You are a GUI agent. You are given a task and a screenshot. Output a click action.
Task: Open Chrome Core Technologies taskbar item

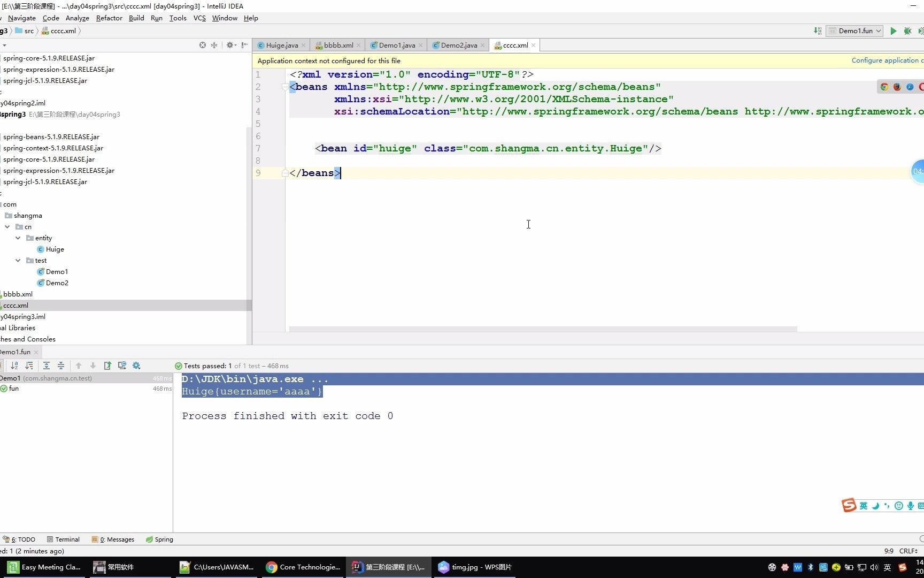click(x=303, y=567)
